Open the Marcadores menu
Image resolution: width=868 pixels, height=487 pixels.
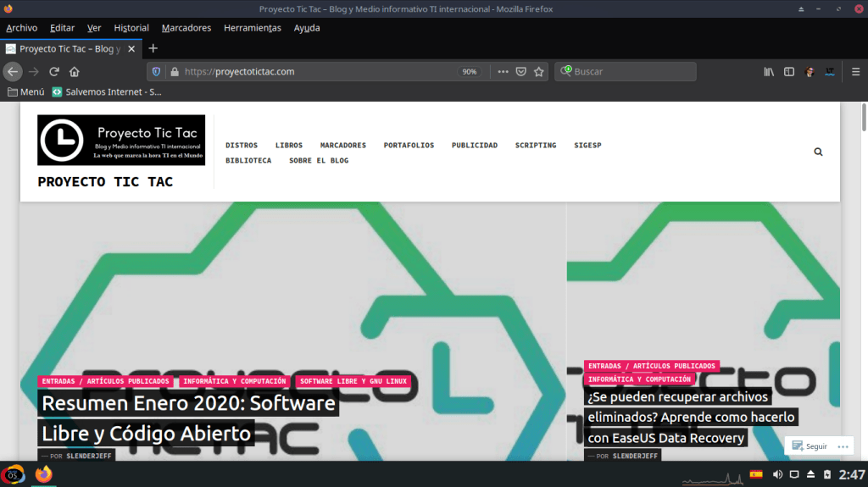pyautogui.click(x=186, y=28)
